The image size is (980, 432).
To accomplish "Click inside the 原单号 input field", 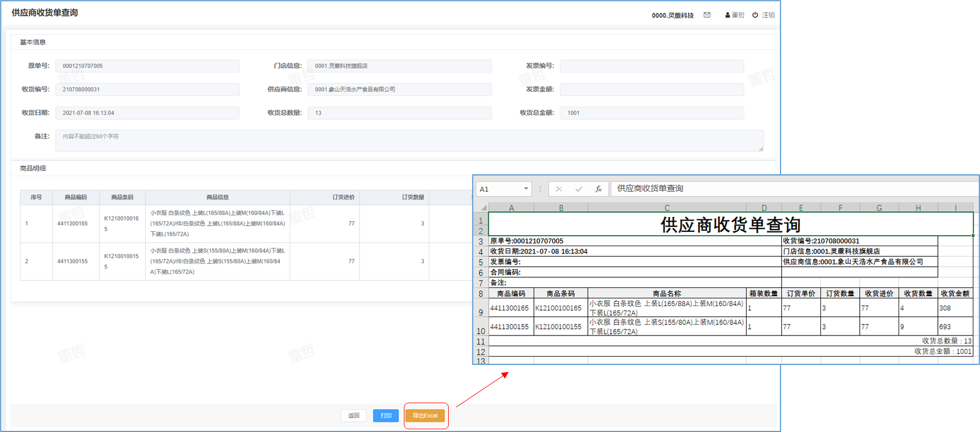I will point(147,66).
